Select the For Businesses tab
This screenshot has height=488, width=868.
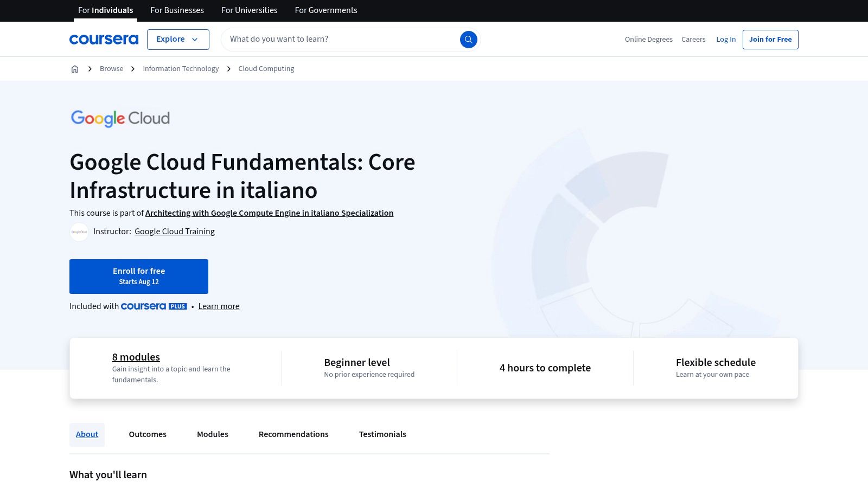pos(177,10)
